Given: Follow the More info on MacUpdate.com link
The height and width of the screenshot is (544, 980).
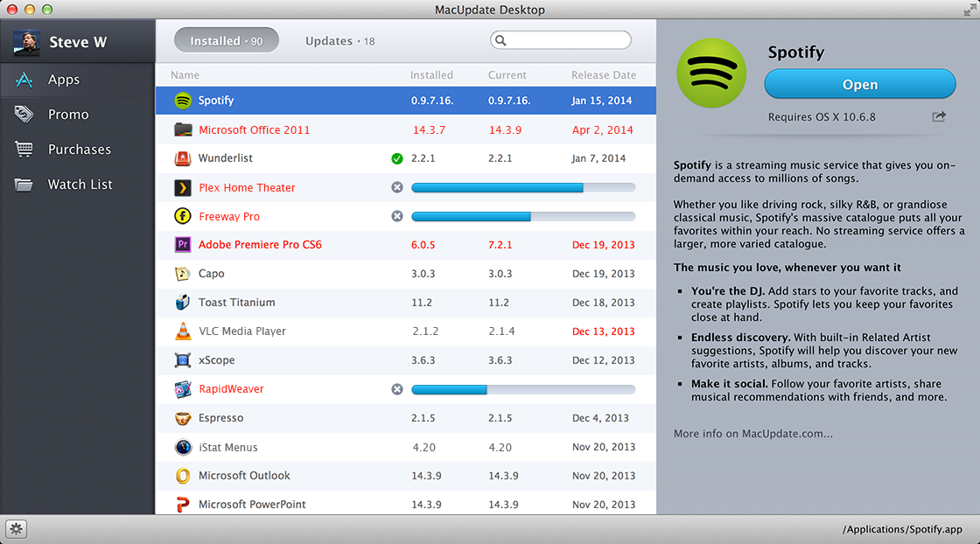Looking at the screenshot, I should 753,434.
